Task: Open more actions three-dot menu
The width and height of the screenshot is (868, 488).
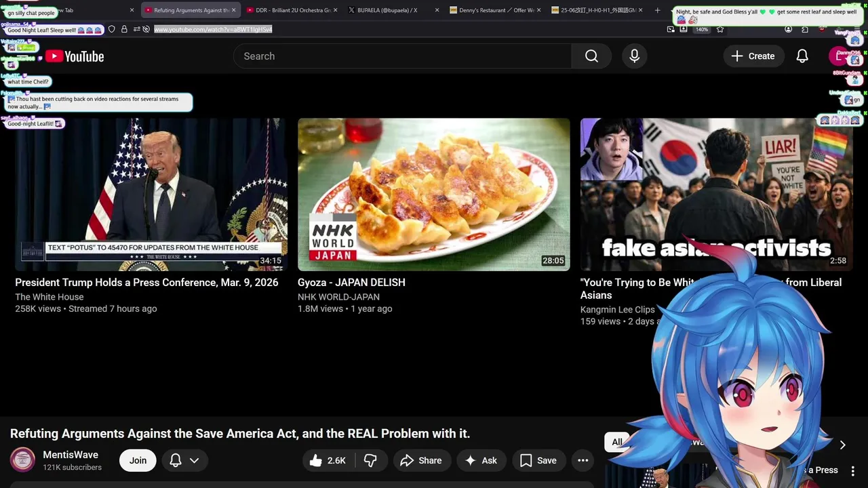Action: tap(583, 460)
